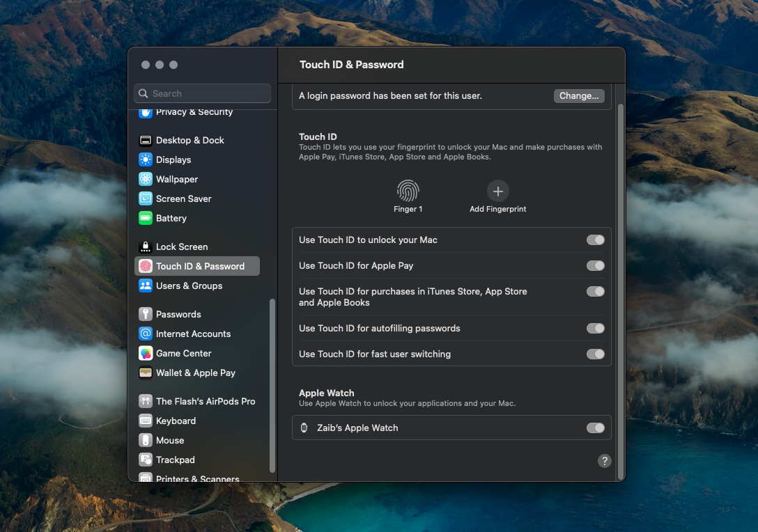Image resolution: width=758 pixels, height=532 pixels.
Task: Click the Apple Watch device icon
Action: 304,428
